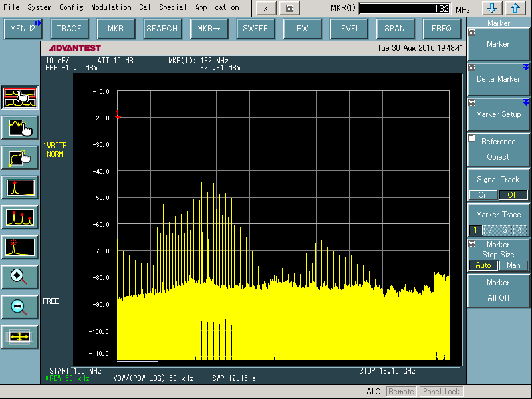Turn Signal Track Off
Viewport: 532px width, 399px height.
tap(513, 195)
